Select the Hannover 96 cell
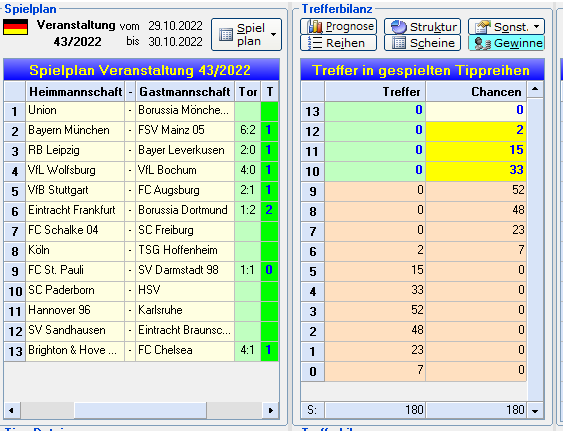563x431 pixels. tap(75, 311)
